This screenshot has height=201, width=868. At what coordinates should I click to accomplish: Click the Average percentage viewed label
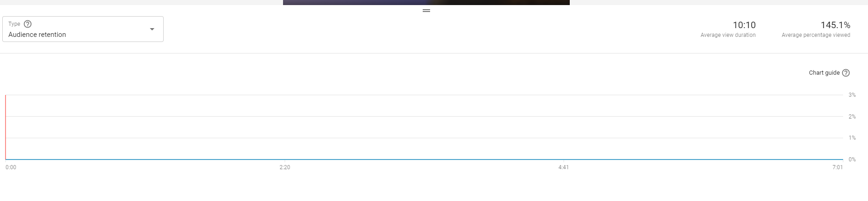point(816,35)
